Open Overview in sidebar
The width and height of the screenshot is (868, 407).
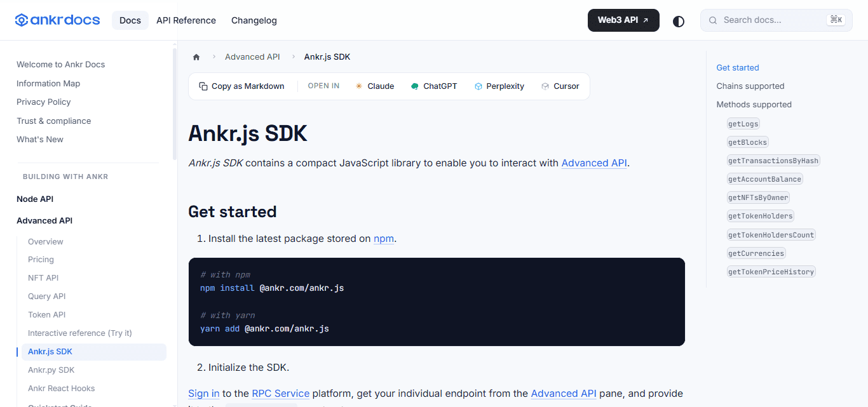coord(46,242)
